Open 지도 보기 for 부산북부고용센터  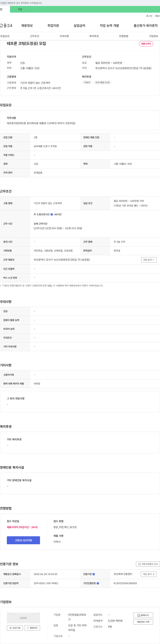click(x=148, y=574)
